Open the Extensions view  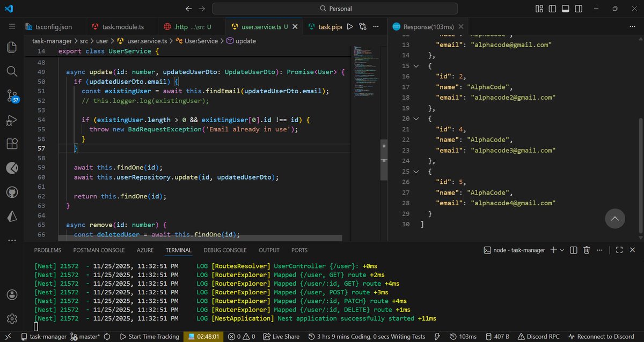click(12, 144)
